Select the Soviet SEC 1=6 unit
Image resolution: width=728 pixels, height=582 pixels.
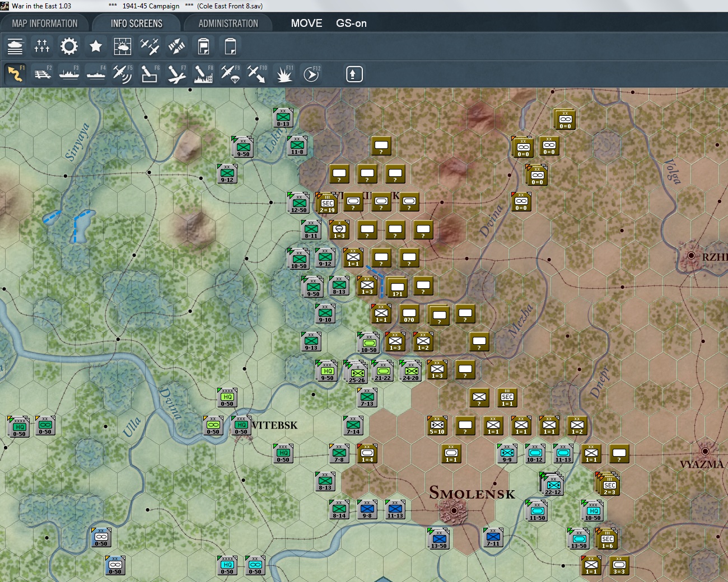[607, 539]
